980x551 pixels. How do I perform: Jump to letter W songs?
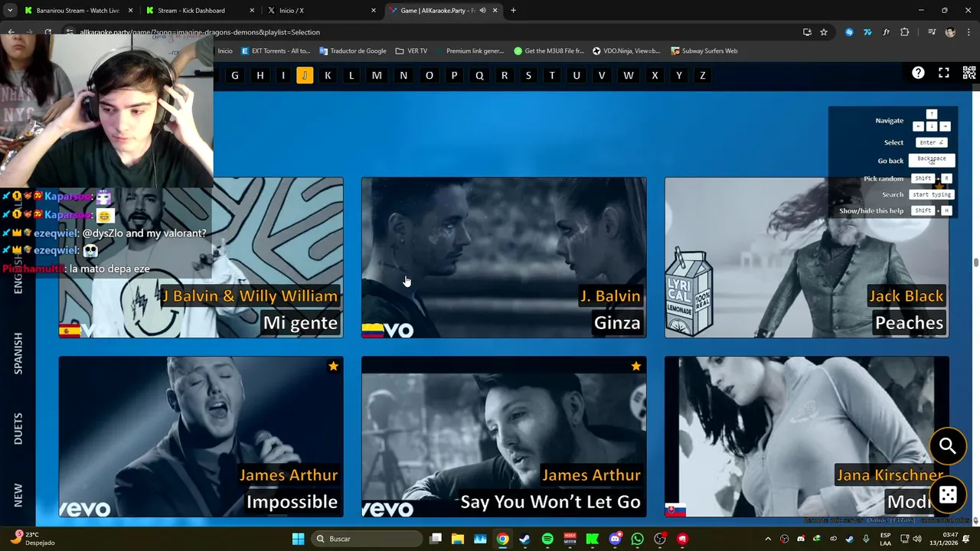point(629,75)
